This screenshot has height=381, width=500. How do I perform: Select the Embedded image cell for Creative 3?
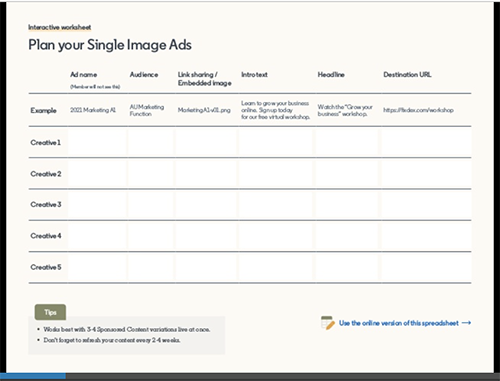(x=207, y=205)
